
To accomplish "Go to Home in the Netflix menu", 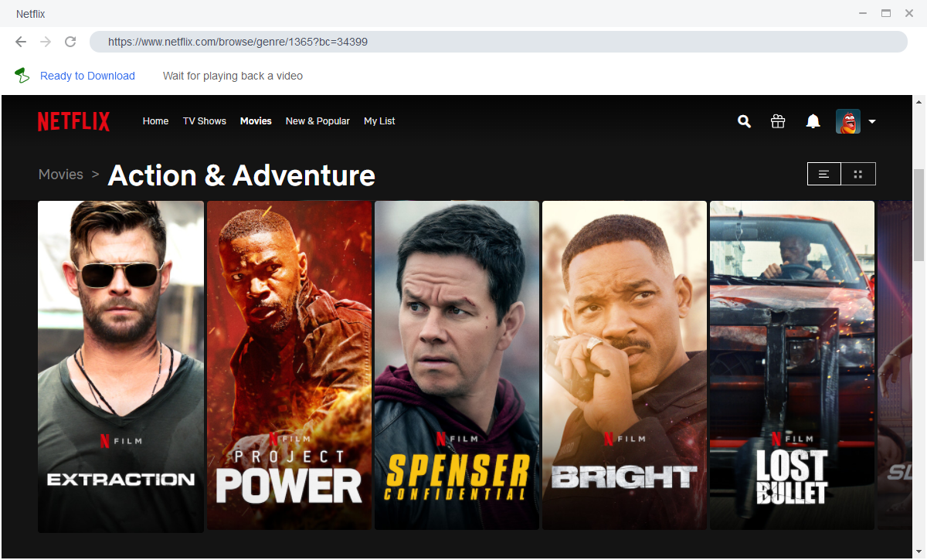I will pos(155,121).
